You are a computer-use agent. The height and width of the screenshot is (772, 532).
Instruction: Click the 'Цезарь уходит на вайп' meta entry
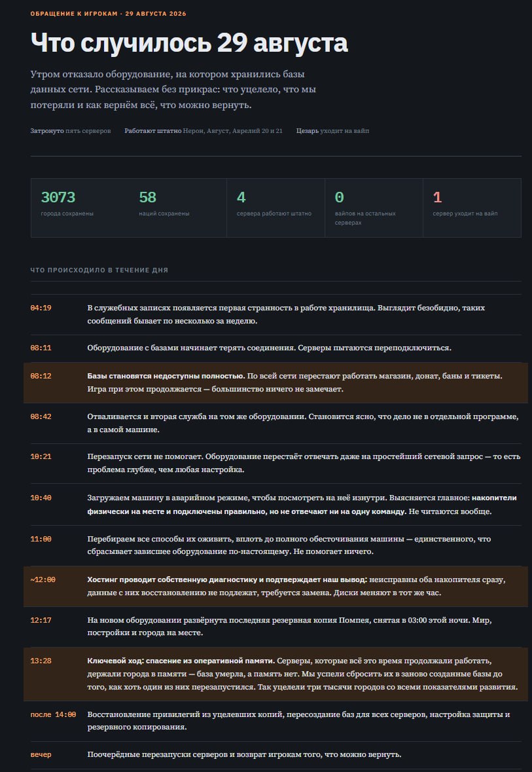[x=332, y=131]
